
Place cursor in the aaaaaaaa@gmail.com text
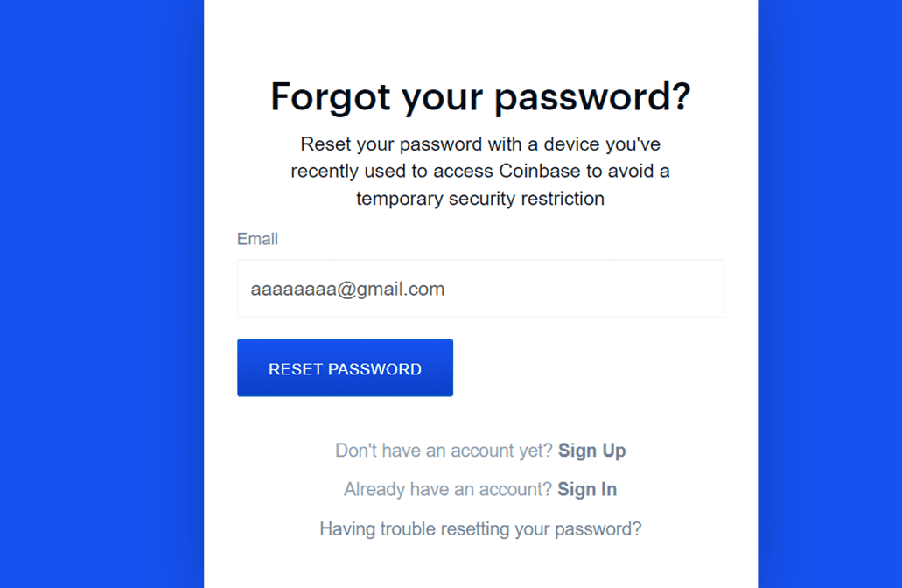coord(347,289)
